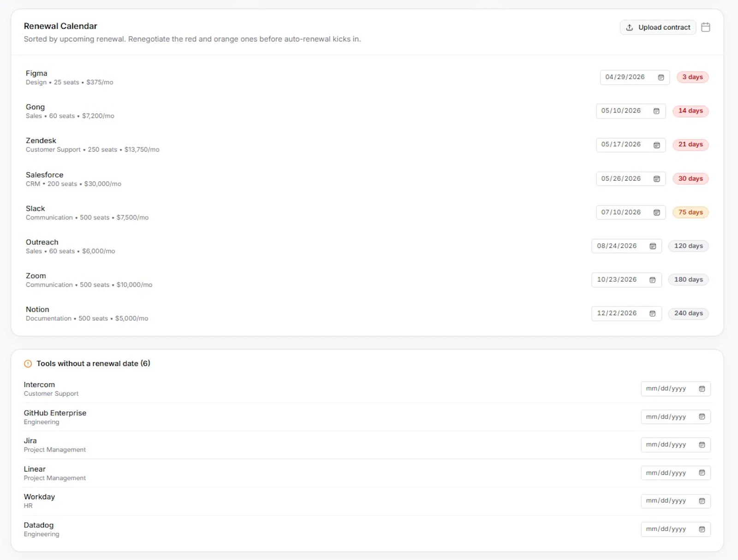Image resolution: width=738 pixels, height=560 pixels.
Task: Open date picker icon for Zendesk renewal
Action: (x=656, y=145)
